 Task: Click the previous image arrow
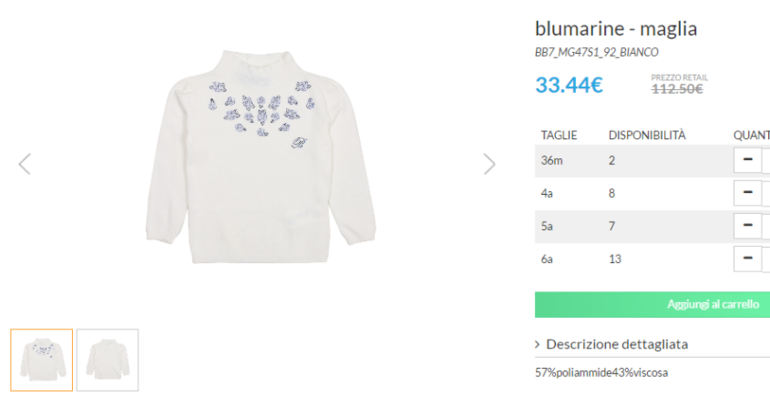(25, 164)
